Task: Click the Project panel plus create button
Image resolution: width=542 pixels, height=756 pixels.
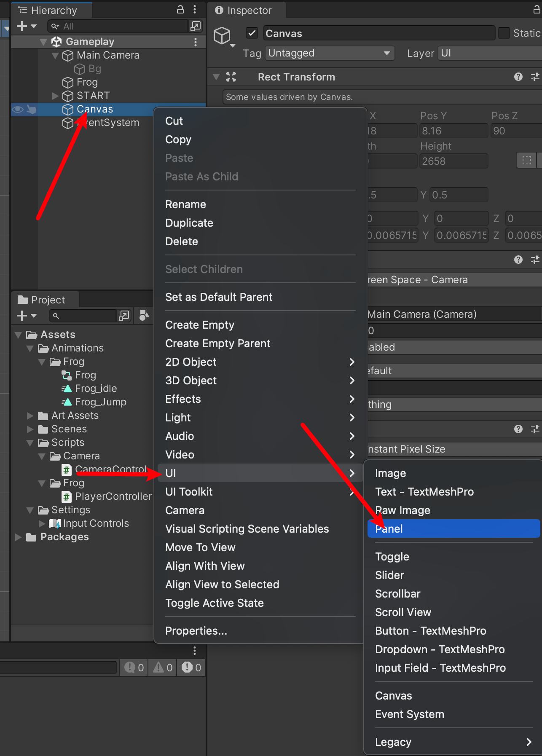Action: coord(27,316)
